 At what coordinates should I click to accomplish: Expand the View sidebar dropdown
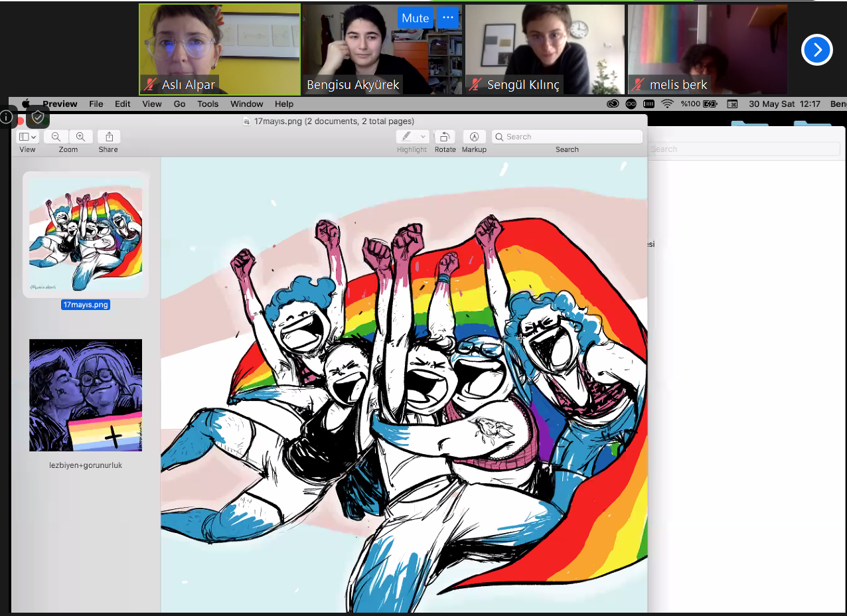tap(28, 137)
